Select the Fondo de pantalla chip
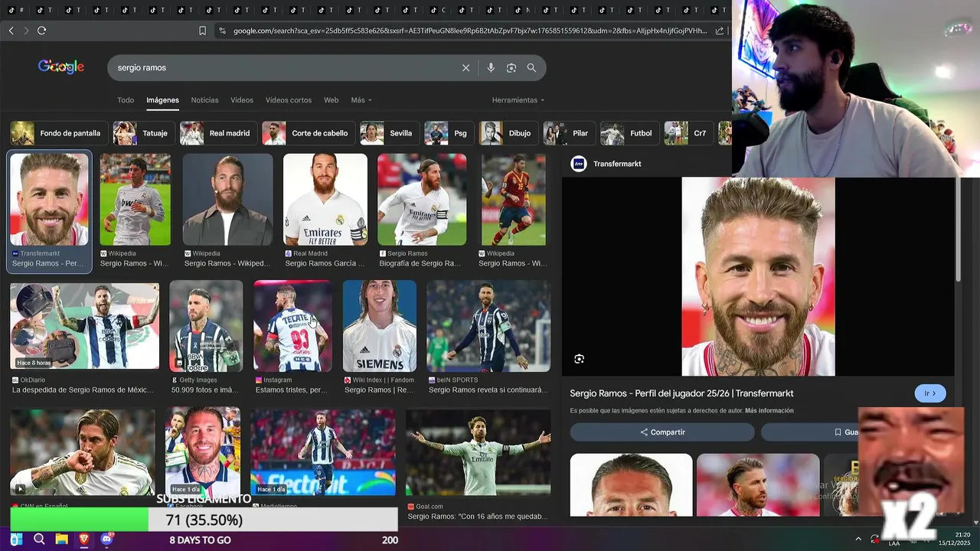This screenshot has height=551, width=980. point(58,133)
